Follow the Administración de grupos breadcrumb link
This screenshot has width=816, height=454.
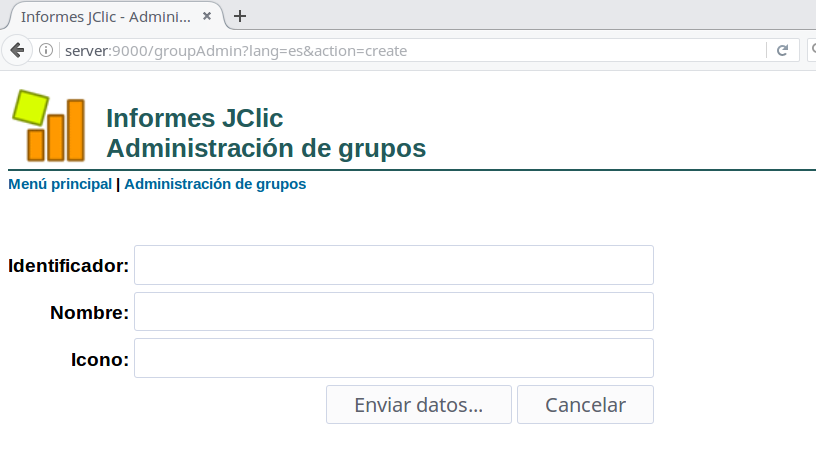point(215,184)
